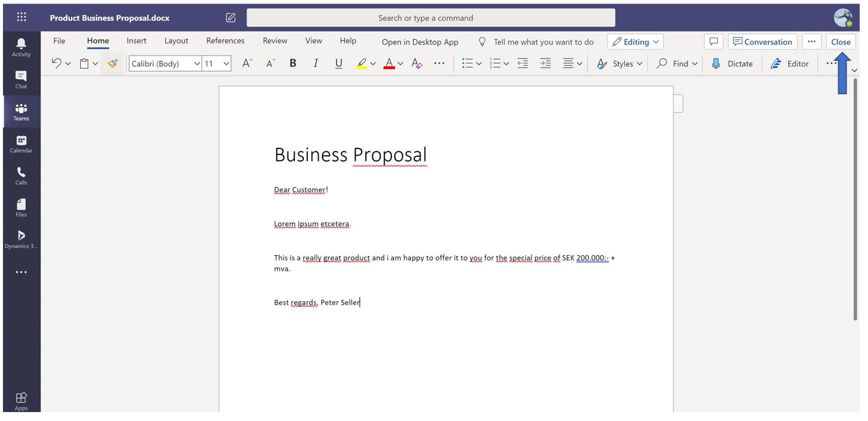
Task: Expand the Editing mode dropdown
Action: point(635,42)
